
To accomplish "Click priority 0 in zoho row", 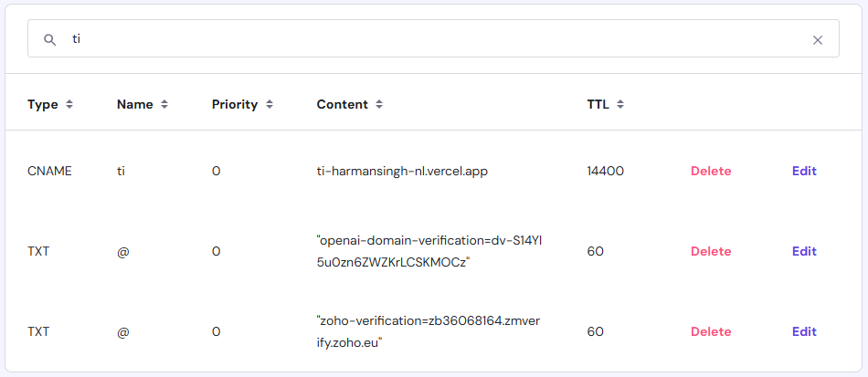I will coord(216,331).
